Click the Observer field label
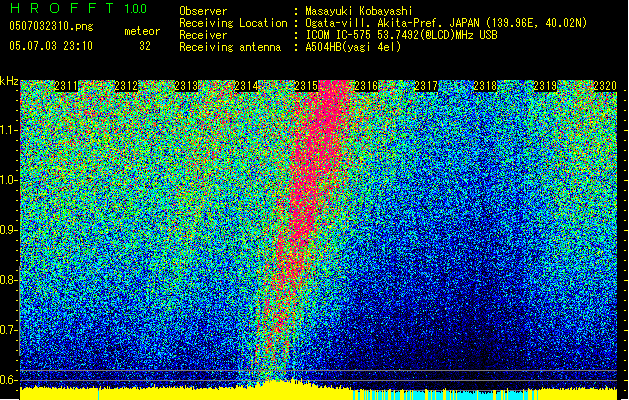The image size is (629, 400). tap(203, 11)
